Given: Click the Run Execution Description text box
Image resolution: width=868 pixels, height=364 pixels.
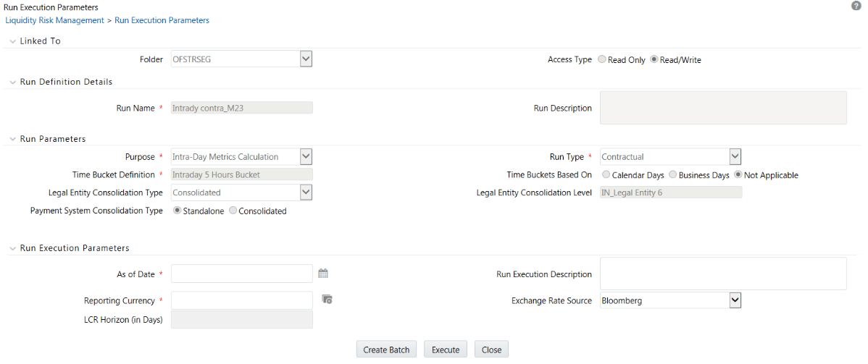Looking at the screenshot, I should [723, 274].
